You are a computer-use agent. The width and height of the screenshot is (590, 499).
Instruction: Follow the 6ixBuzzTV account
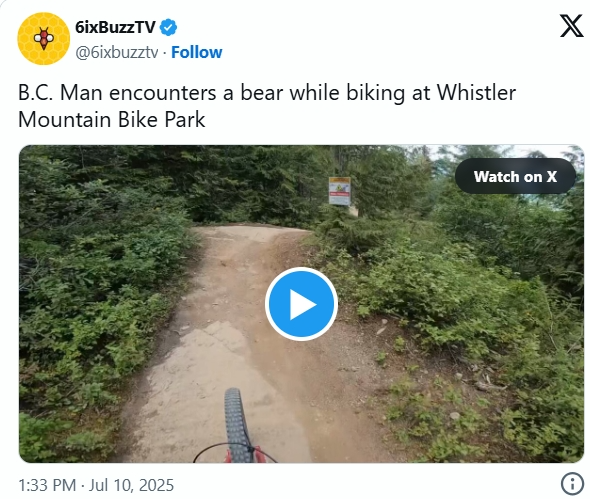(x=196, y=52)
